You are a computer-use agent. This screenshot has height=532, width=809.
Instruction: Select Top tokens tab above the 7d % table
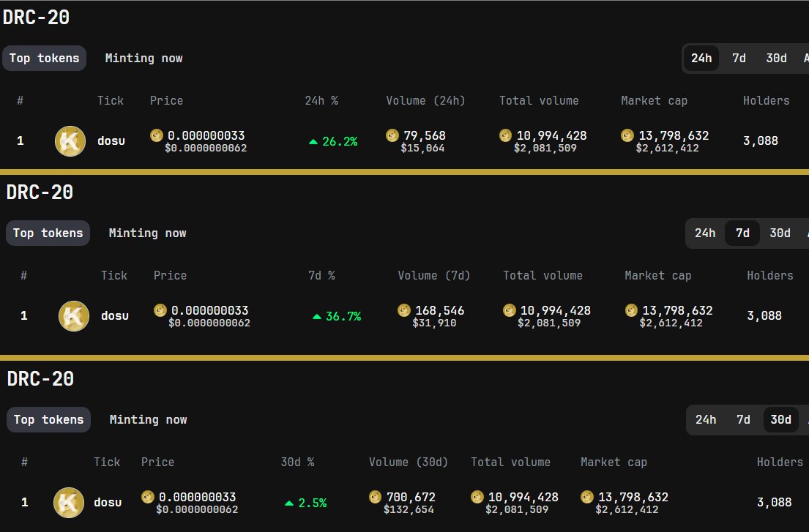tap(48, 233)
